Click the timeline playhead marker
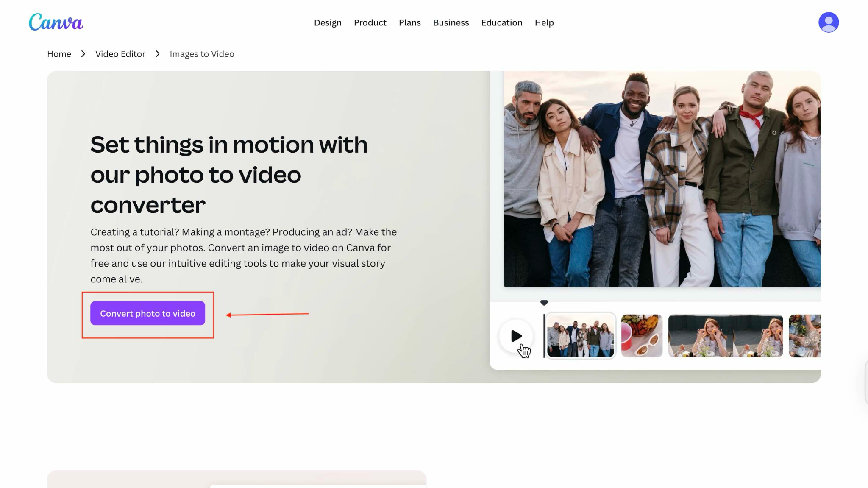Viewport: 868px width, 488px height. click(544, 303)
